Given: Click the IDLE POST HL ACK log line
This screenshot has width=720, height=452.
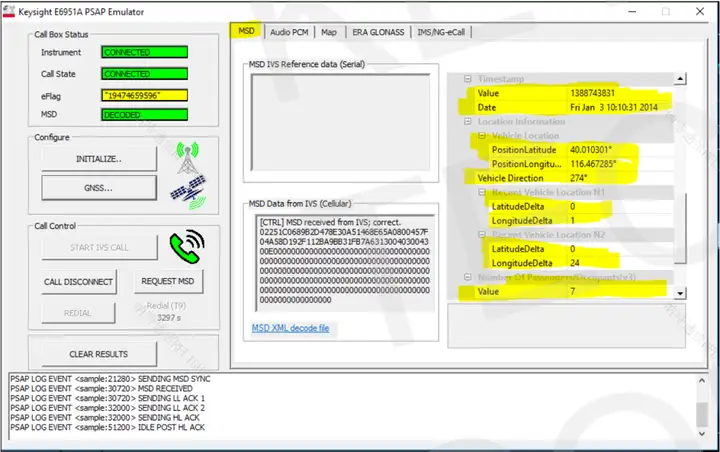Looking at the screenshot, I should [x=108, y=427].
